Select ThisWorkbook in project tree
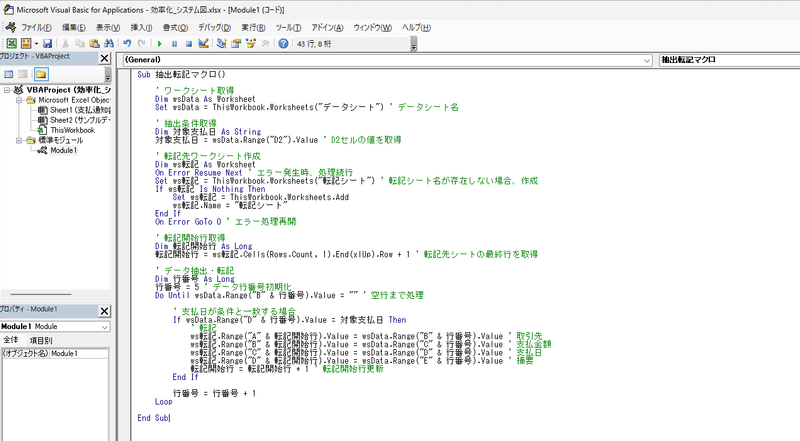Image resolution: width=800 pixels, height=441 pixels. point(72,130)
